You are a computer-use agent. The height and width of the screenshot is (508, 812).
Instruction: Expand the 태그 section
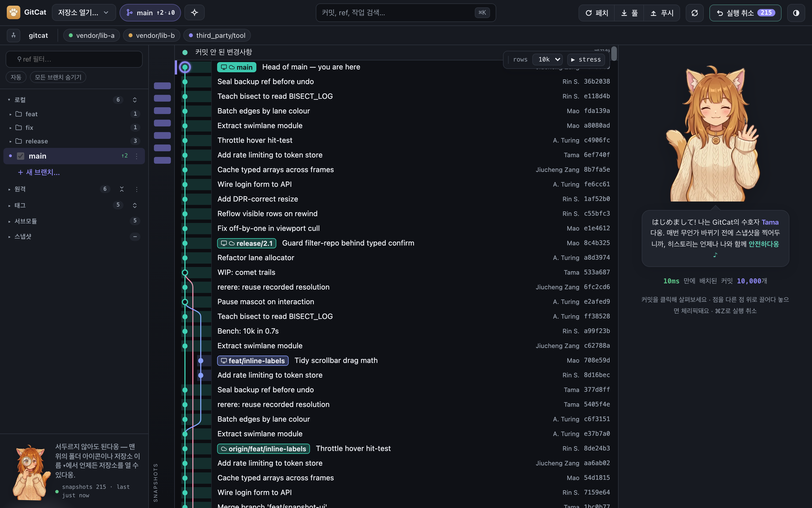coord(9,205)
